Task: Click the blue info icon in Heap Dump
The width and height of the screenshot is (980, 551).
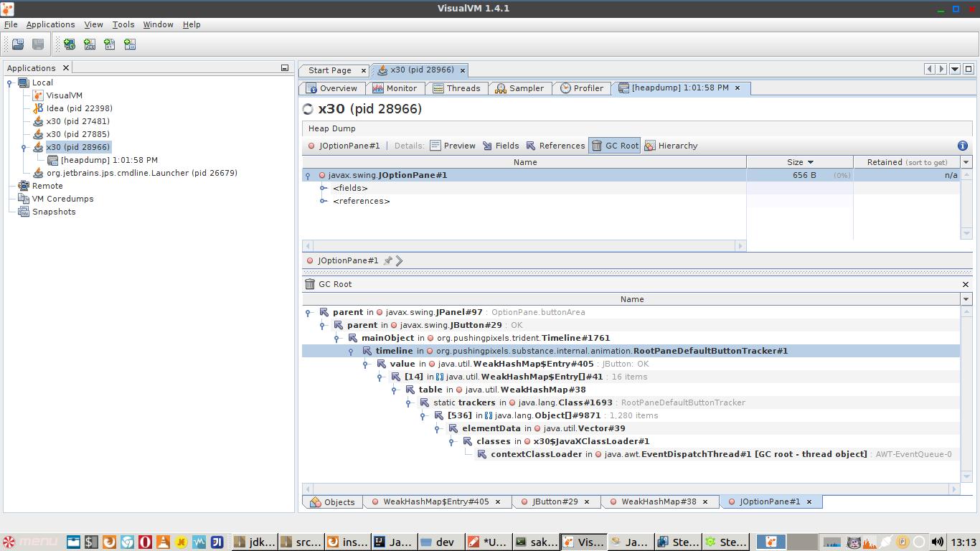Action: point(963,146)
